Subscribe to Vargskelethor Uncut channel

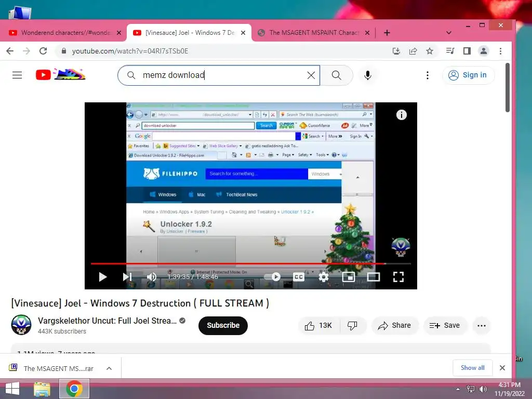[x=223, y=325]
